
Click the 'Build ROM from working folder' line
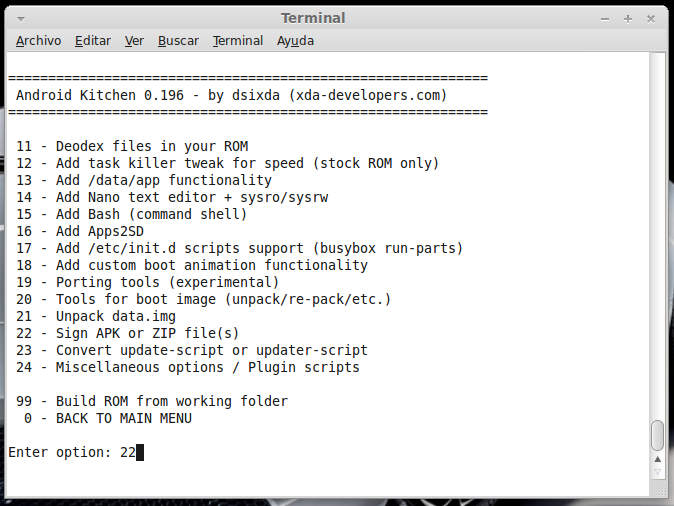point(152,401)
